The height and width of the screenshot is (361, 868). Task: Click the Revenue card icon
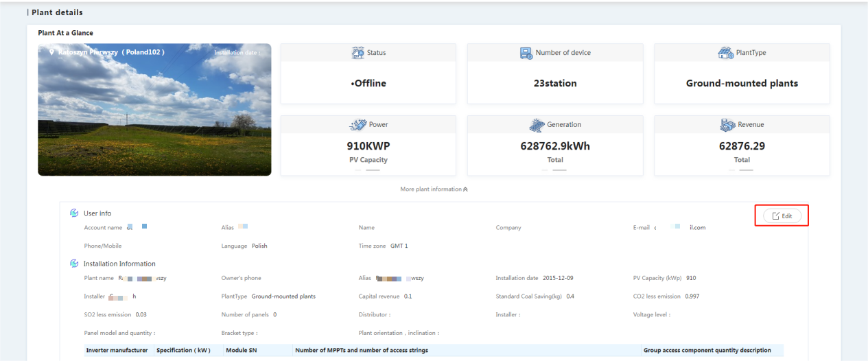tap(727, 125)
